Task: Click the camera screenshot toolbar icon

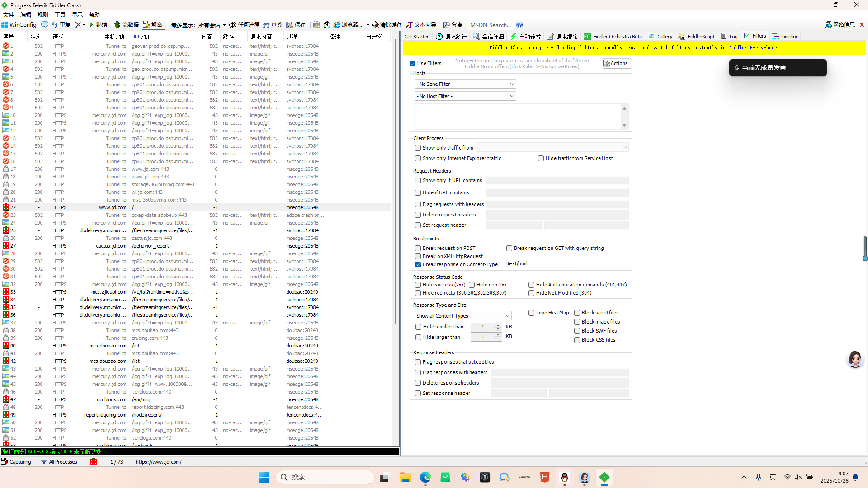Action: point(316,25)
